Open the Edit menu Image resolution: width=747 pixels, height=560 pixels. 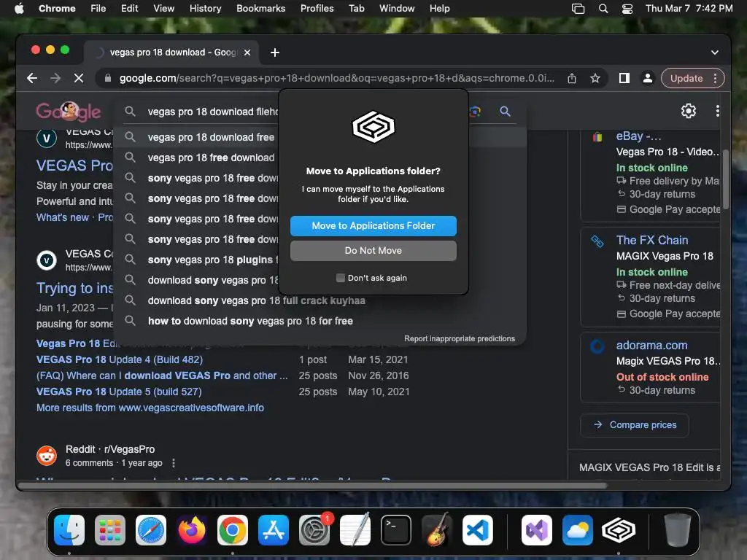tap(129, 8)
